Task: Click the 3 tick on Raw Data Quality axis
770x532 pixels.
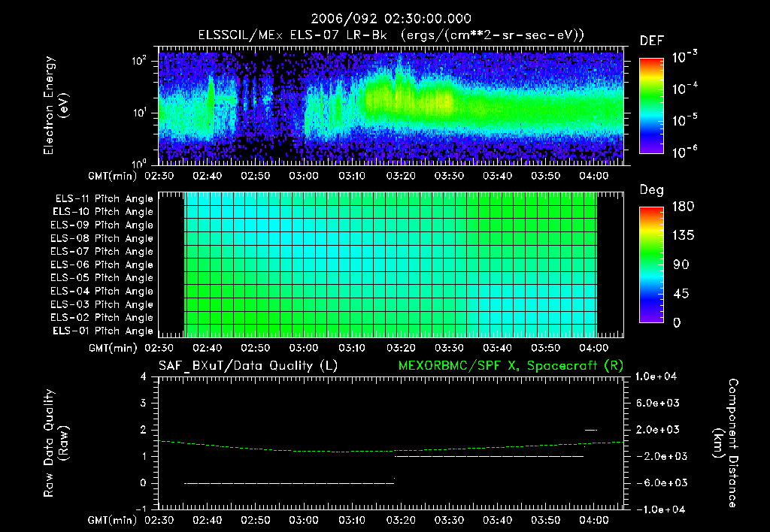Action: 144,403
